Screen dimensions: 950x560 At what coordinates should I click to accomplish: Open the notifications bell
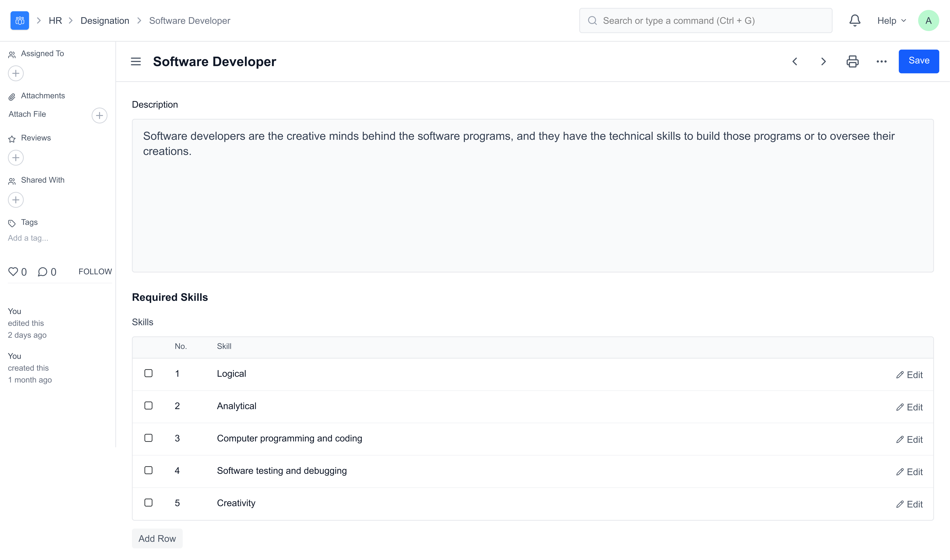click(855, 20)
